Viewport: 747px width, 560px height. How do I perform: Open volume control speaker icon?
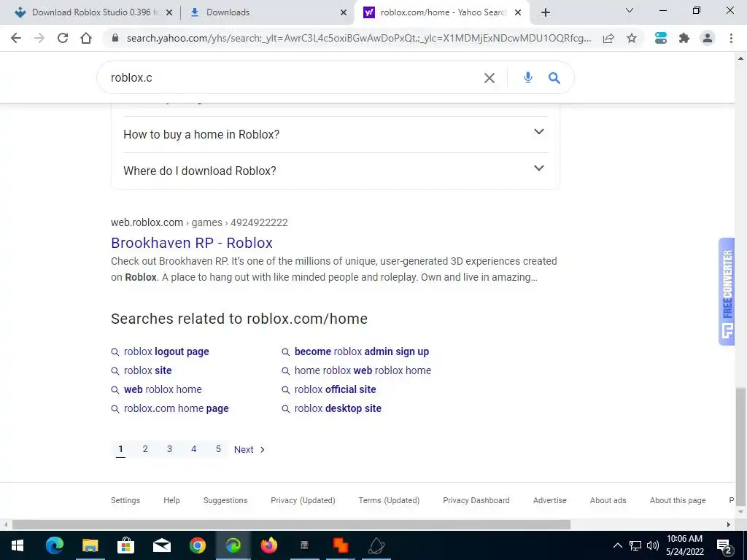click(653, 545)
